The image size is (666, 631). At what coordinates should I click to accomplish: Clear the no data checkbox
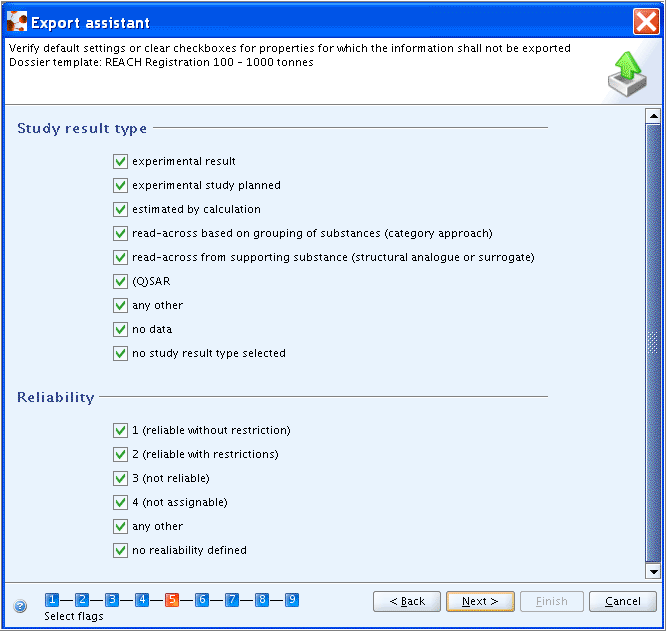(x=121, y=329)
